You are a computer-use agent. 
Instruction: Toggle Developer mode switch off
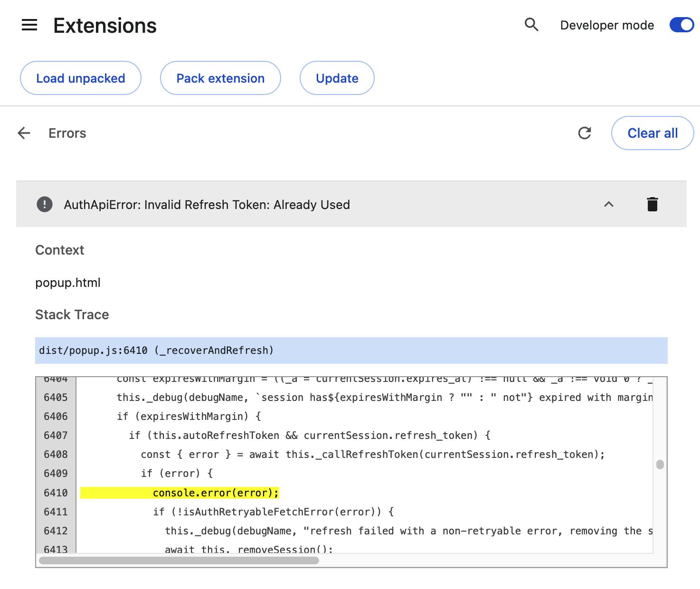pyautogui.click(x=682, y=25)
